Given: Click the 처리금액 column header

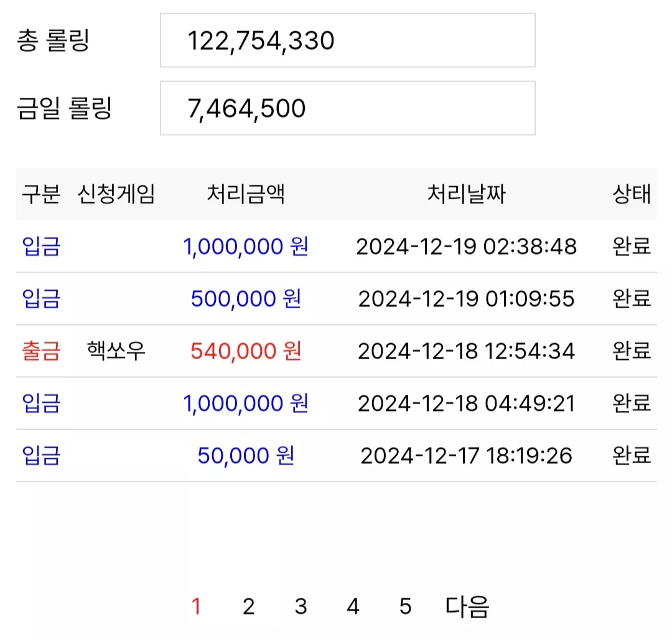Looking at the screenshot, I should tap(246, 194).
